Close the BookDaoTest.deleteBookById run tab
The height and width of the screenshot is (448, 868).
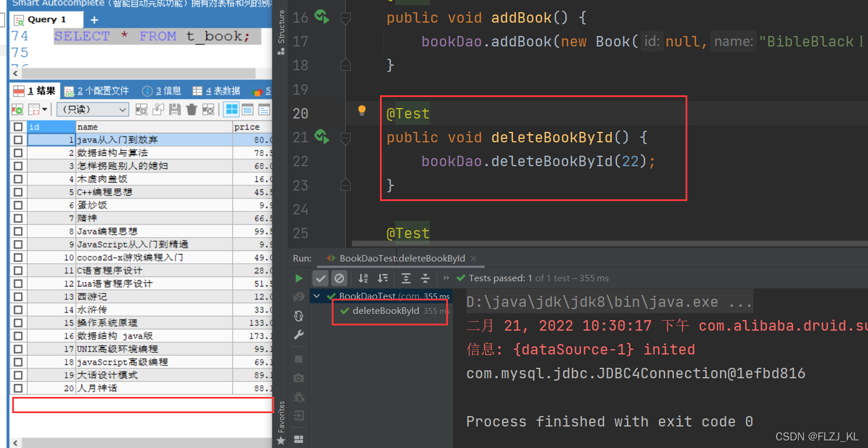(473, 258)
